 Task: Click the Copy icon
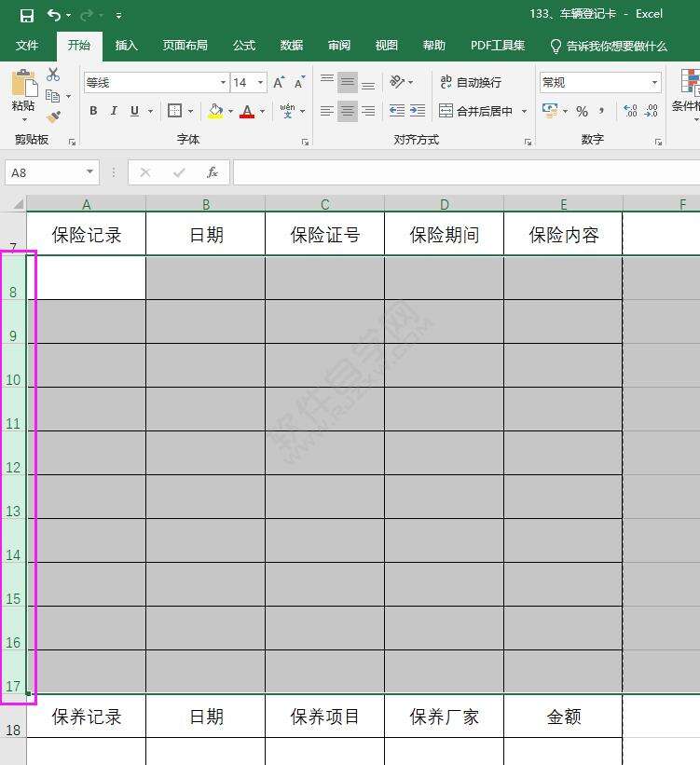tap(52, 96)
